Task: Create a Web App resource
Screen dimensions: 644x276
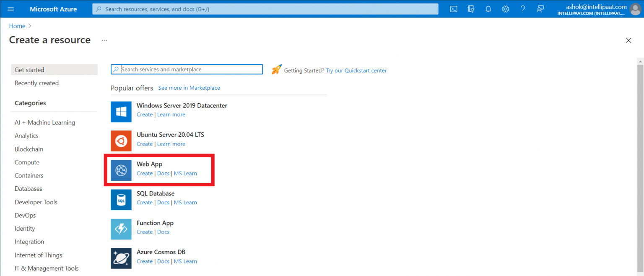Action: [x=144, y=173]
